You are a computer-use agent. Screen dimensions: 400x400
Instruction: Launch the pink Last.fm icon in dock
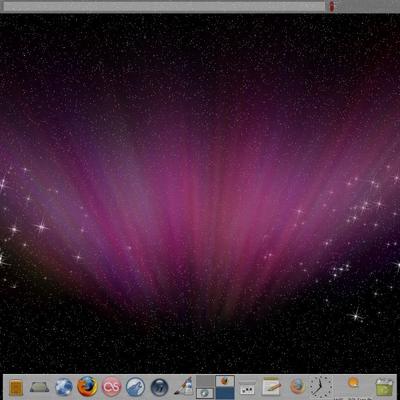pos(111,387)
